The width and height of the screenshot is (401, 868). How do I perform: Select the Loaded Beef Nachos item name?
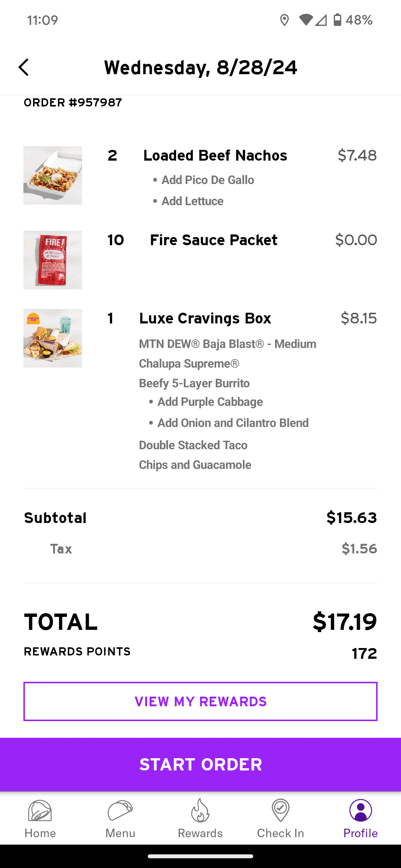tap(215, 156)
